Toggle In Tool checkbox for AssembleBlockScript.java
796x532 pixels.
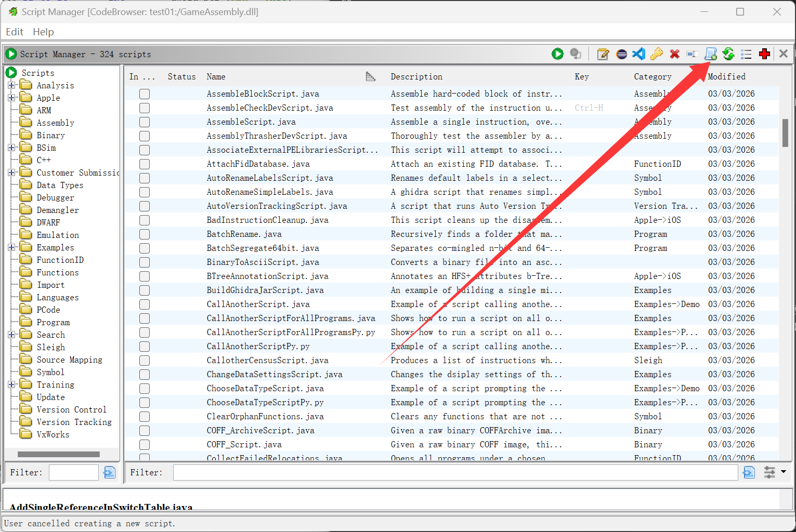(145, 94)
